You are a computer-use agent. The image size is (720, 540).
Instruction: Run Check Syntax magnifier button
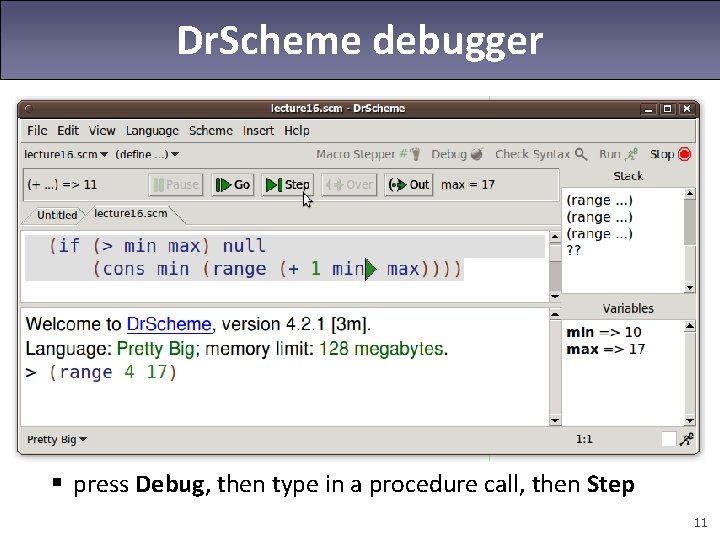pos(541,154)
